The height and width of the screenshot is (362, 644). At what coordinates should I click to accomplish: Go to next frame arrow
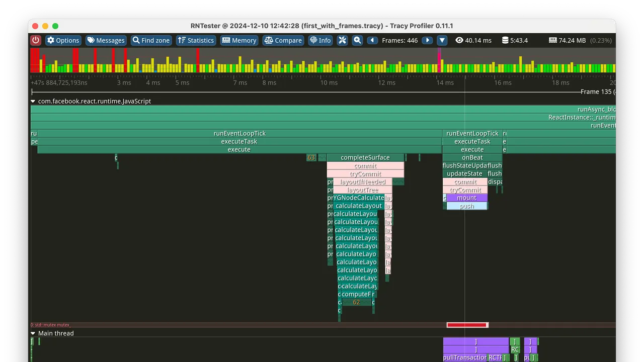coord(427,40)
